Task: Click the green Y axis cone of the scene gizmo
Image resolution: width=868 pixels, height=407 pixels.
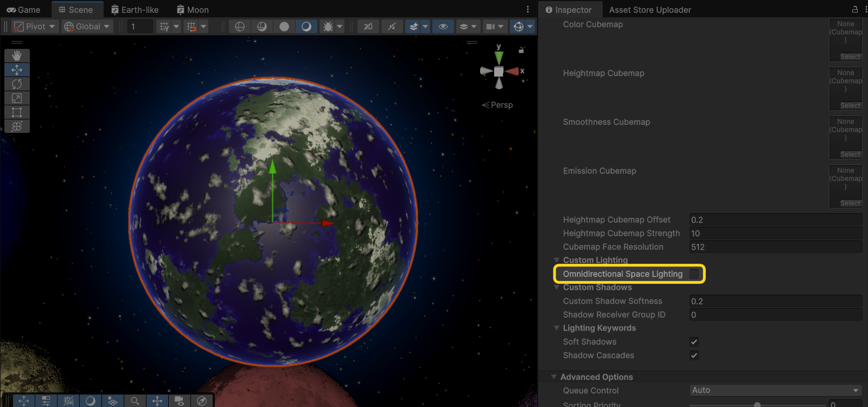Action: pos(499,58)
